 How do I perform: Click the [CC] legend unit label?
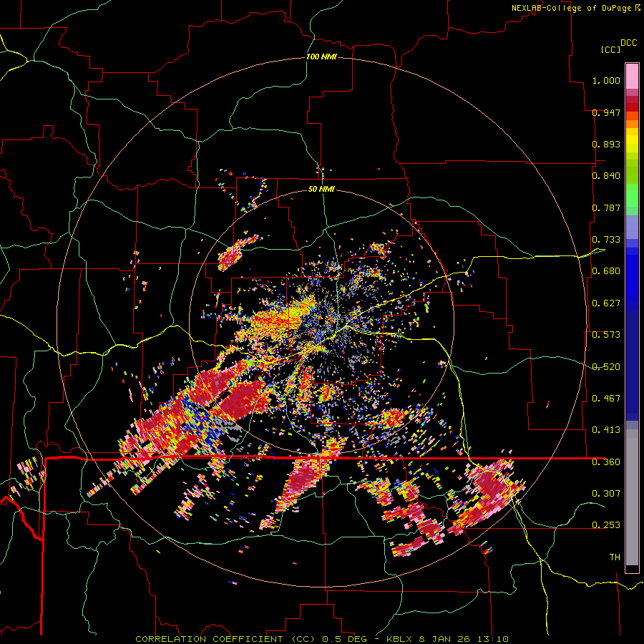coord(610,49)
